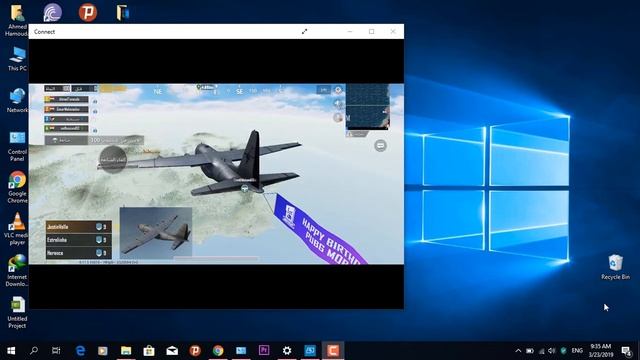Tap the speaker icon beside the minimap

click(x=338, y=104)
